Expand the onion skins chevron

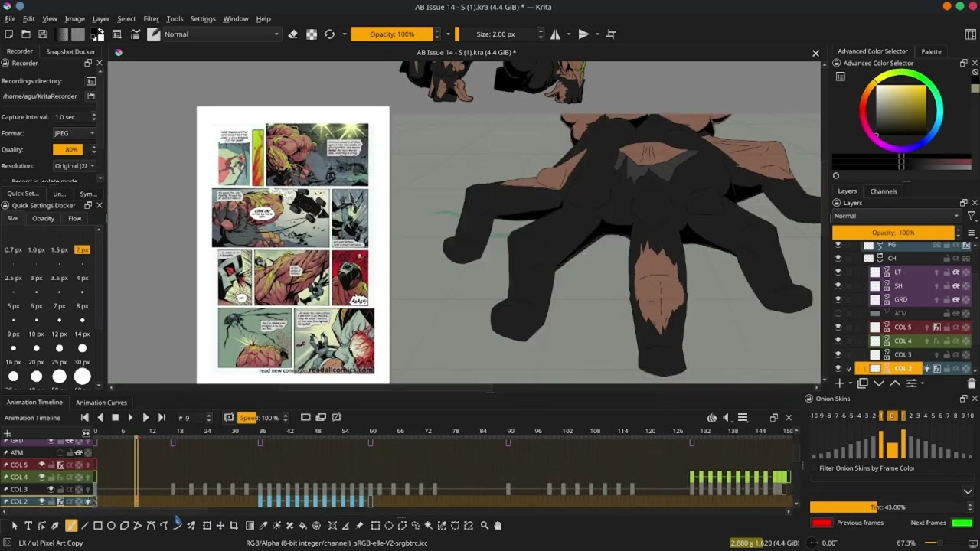[x=968, y=492]
